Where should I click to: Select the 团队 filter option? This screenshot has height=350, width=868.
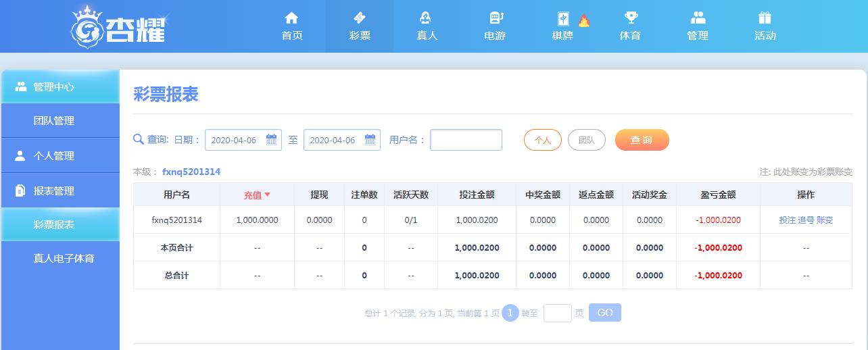click(586, 140)
